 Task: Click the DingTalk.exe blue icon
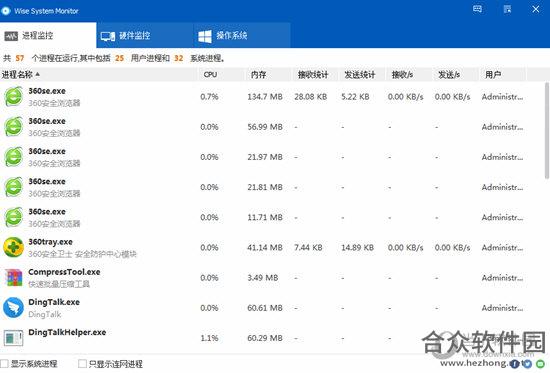(x=13, y=308)
